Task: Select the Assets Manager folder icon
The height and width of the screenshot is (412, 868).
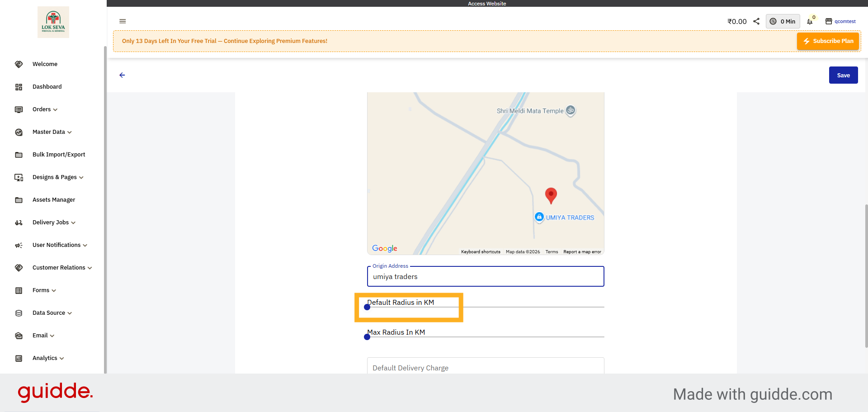Action: (19, 199)
